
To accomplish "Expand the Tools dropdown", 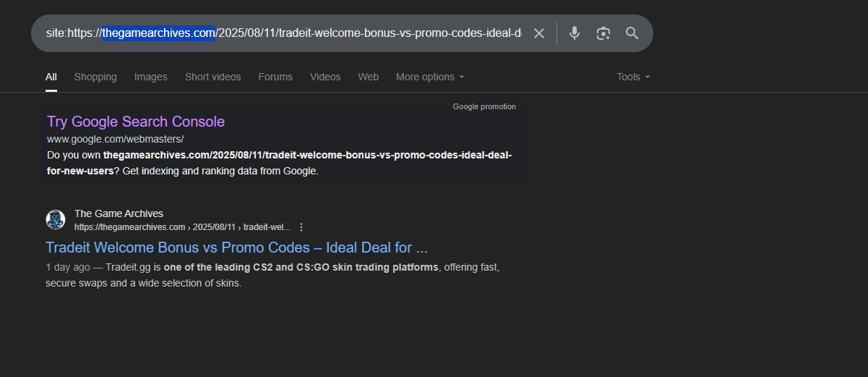I will pyautogui.click(x=633, y=77).
